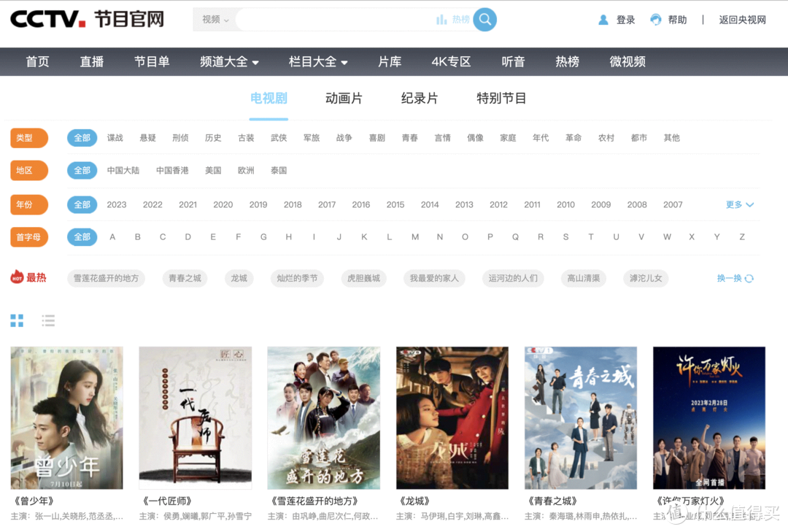Filter by year 2023
Viewport: 788px width, 532px height.
tap(117, 204)
